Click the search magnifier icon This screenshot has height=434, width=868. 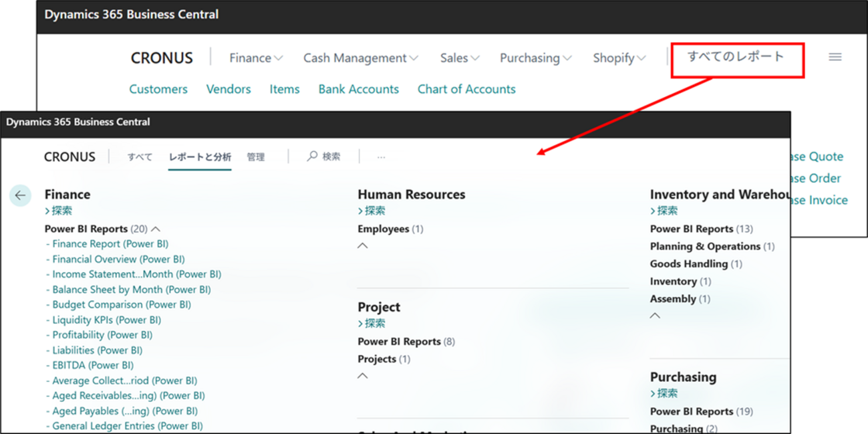312,156
